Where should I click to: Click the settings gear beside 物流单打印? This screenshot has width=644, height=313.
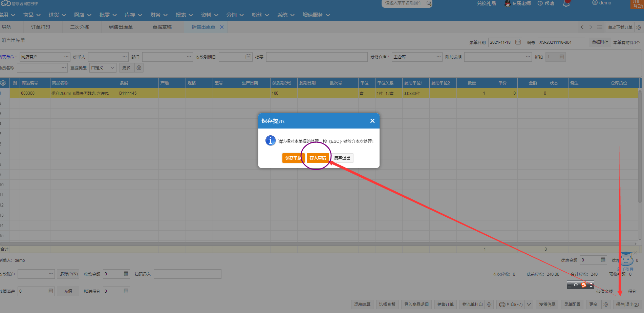click(489, 305)
